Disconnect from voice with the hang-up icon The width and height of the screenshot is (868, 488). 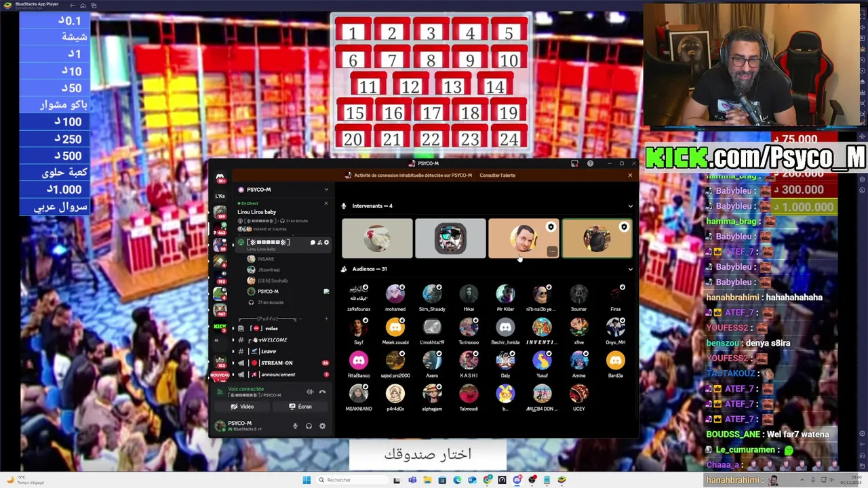click(322, 392)
